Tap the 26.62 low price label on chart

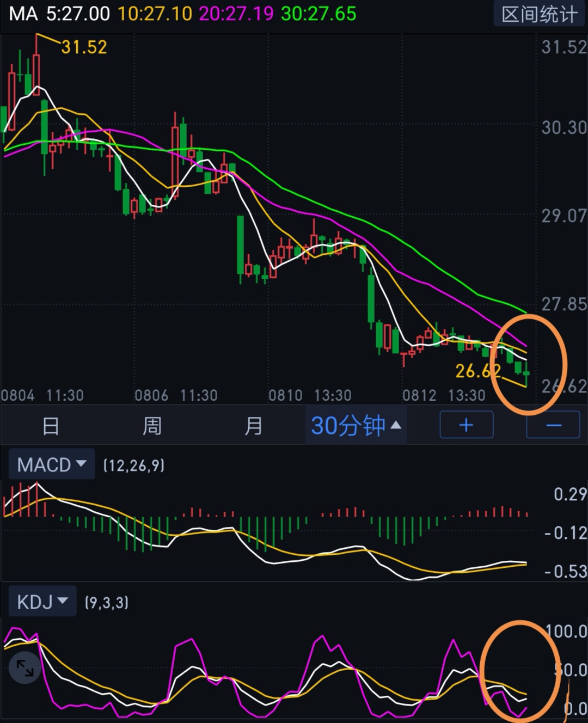[478, 371]
